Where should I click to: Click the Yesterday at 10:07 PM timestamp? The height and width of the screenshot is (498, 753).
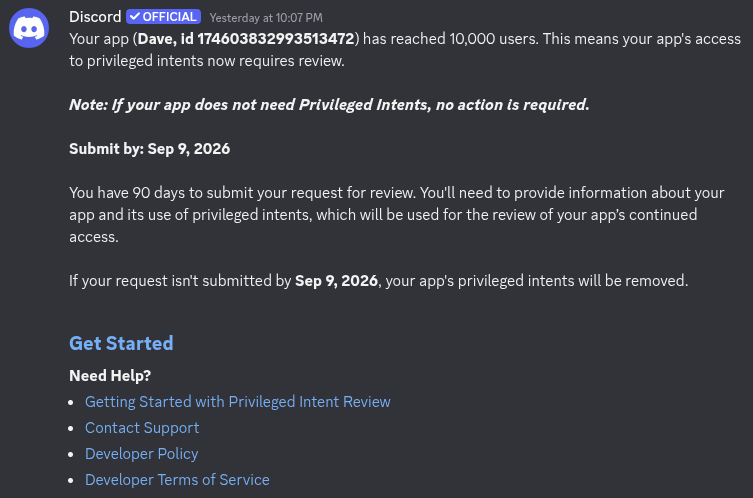[266, 18]
